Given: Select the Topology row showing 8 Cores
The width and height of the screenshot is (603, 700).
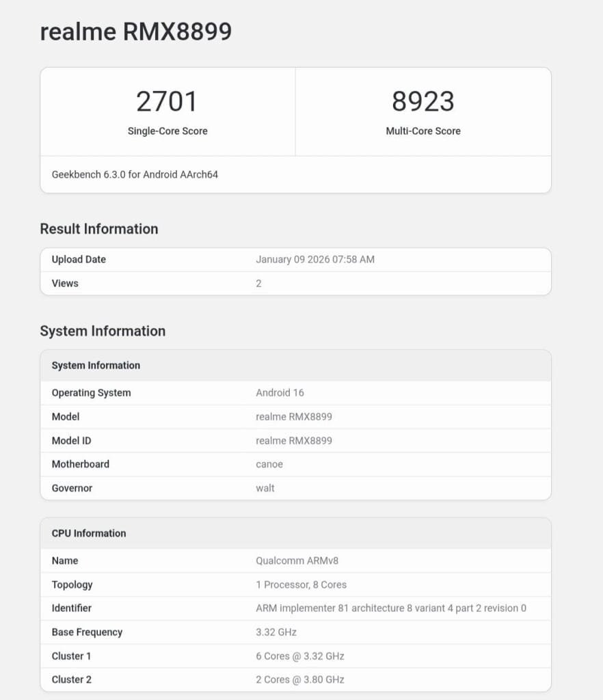Looking at the screenshot, I should click(x=299, y=584).
